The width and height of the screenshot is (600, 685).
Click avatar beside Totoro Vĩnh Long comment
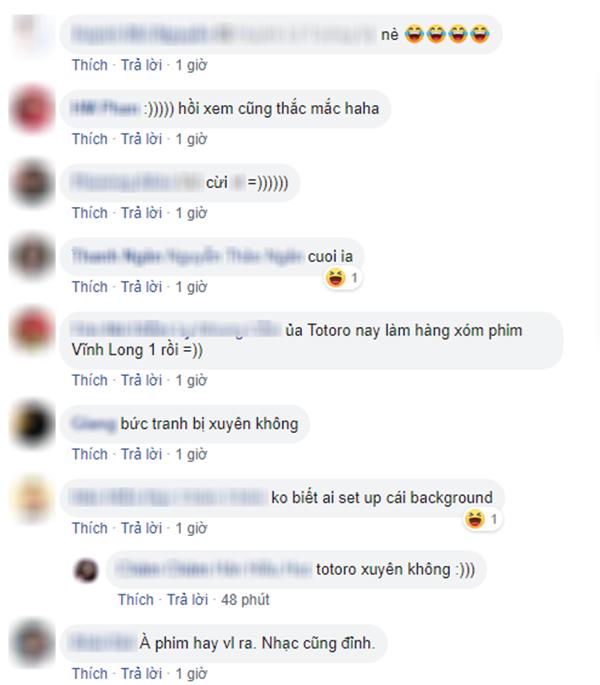[33, 331]
